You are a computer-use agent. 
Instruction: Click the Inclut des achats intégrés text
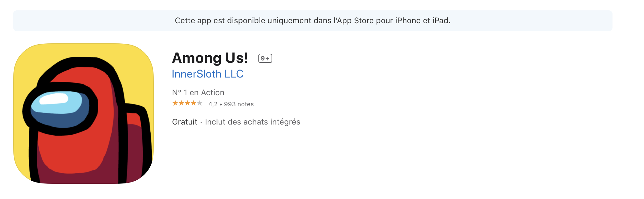click(253, 122)
